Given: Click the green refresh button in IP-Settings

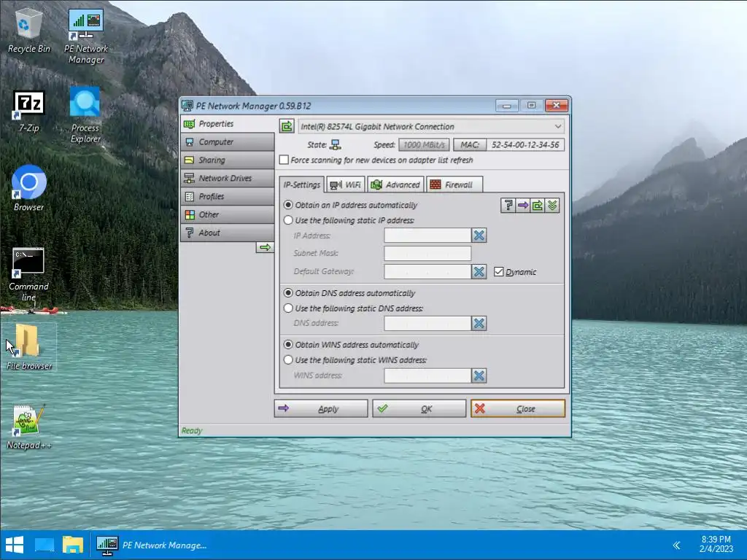Looking at the screenshot, I should [x=538, y=205].
